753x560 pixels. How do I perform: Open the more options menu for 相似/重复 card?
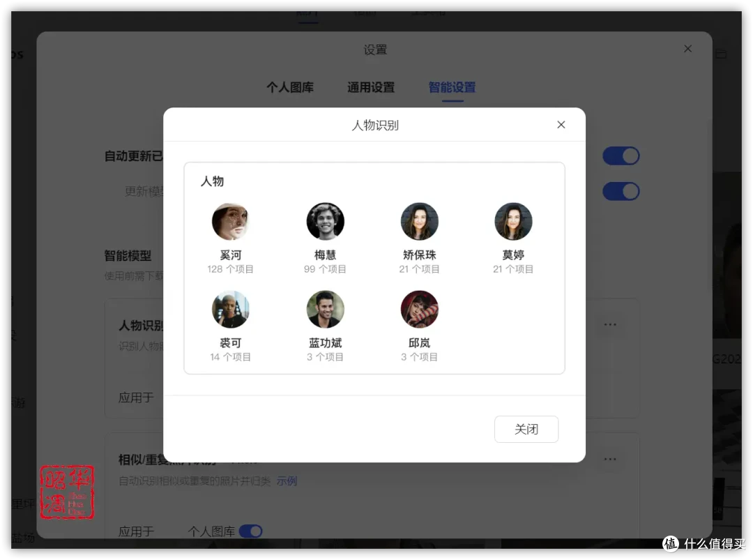click(610, 459)
